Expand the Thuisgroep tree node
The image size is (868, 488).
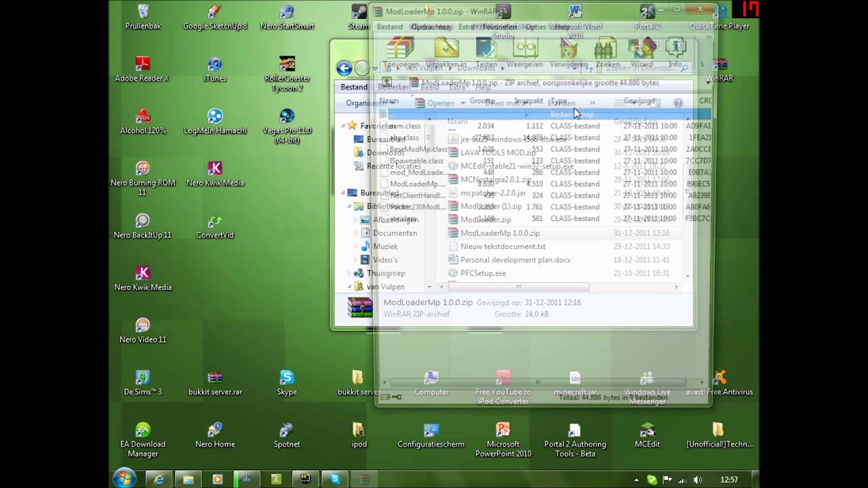[350, 273]
